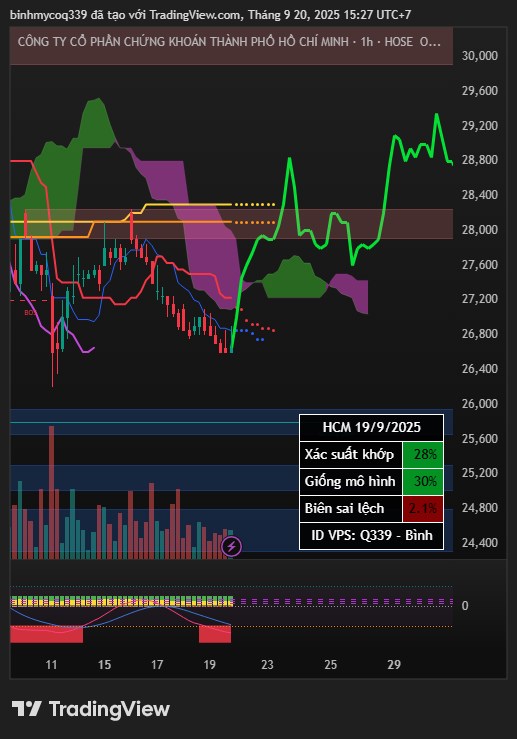Click the 30,000 price axis label
This screenshot has width=517, height=739.
coord(479,56)
